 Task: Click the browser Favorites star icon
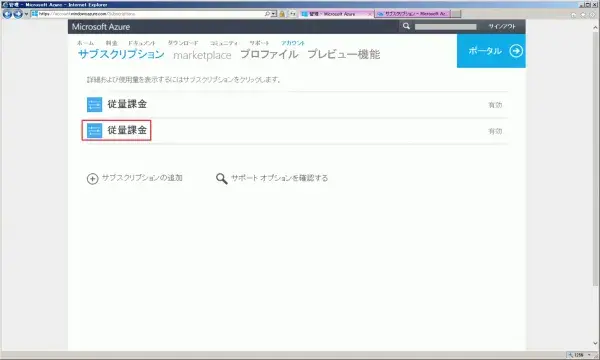pos(583,15)
